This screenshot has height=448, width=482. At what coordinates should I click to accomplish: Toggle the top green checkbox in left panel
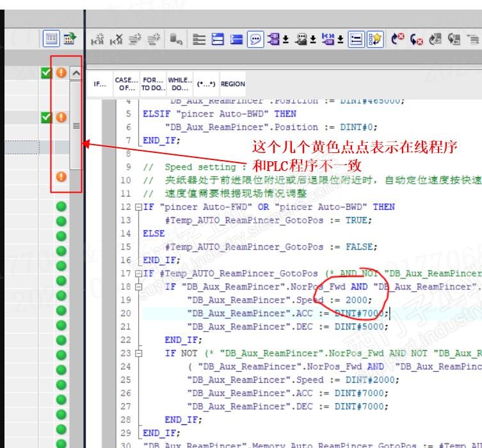tap(46, 73)
